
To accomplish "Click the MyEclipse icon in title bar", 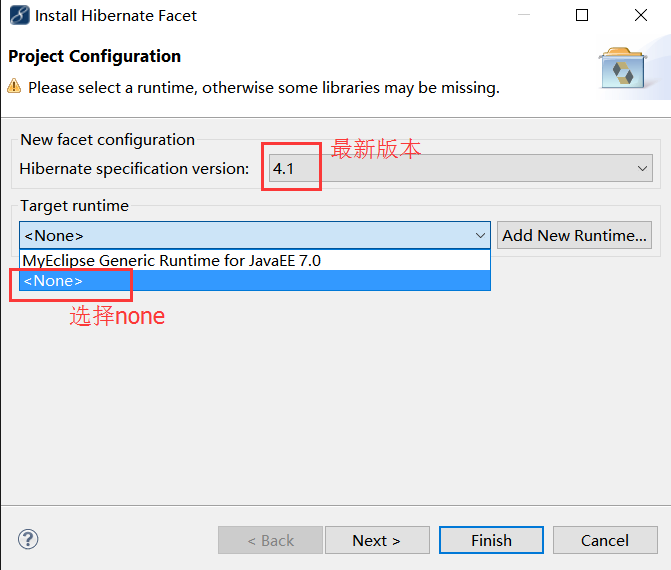I will pos(19,16).
